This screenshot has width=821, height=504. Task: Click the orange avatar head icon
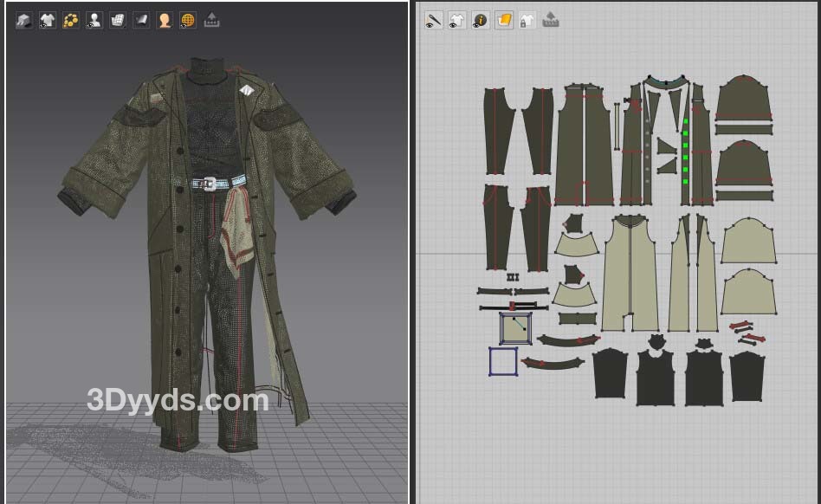point(165,20)
